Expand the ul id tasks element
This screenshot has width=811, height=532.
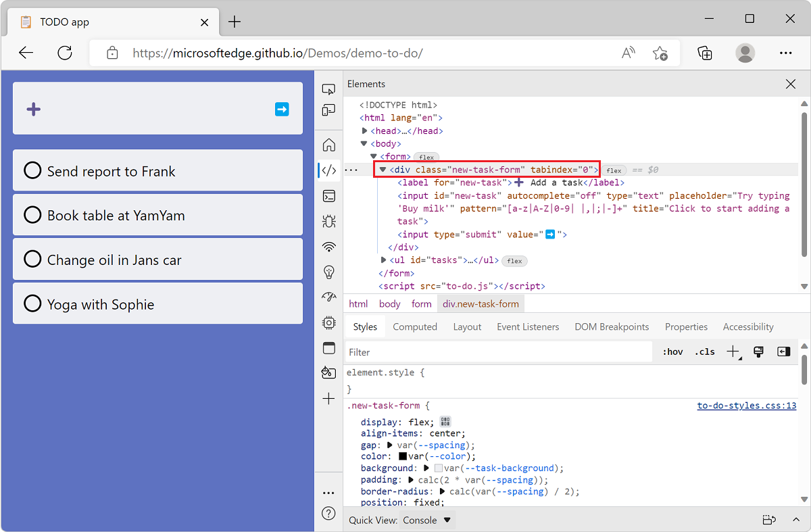click(383, 260)
